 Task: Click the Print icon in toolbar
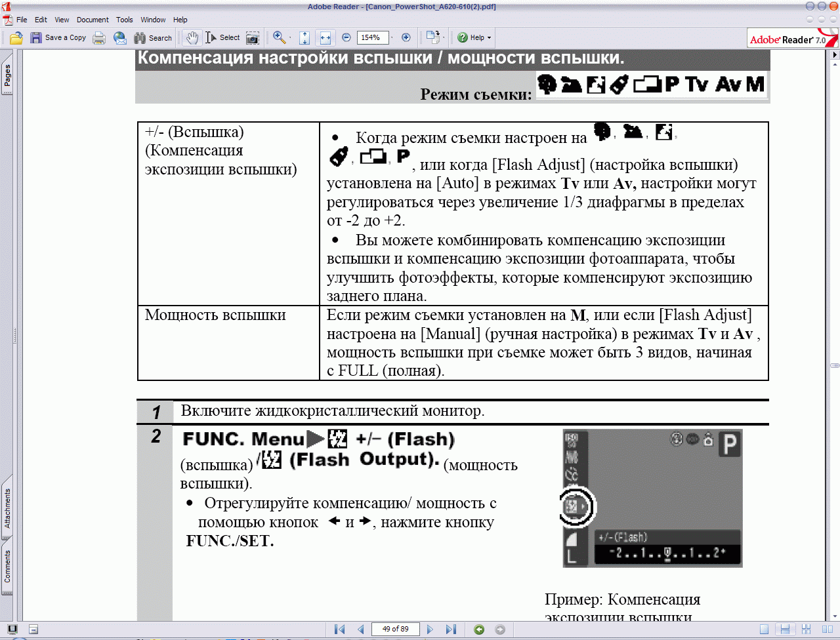99,38
